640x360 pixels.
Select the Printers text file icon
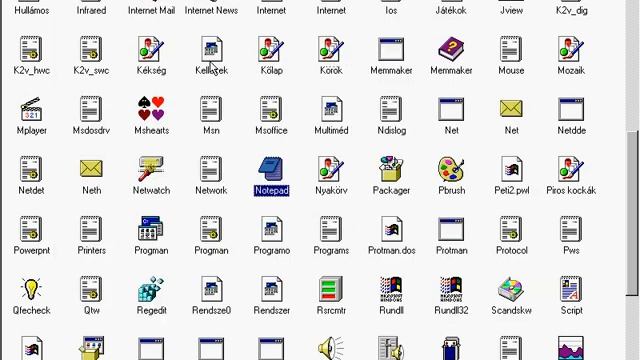[91, 229]
